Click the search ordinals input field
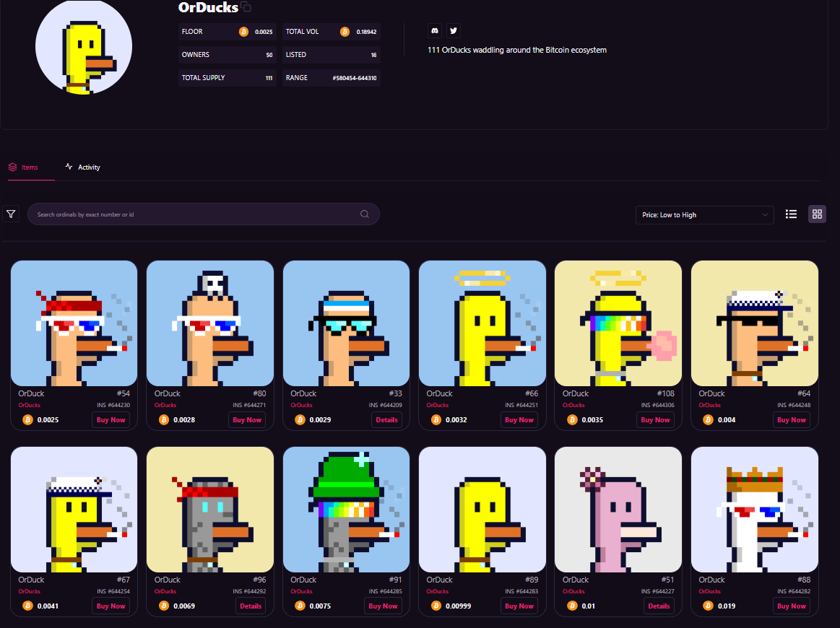Viewport: 840px width, 628px height. 204,214
